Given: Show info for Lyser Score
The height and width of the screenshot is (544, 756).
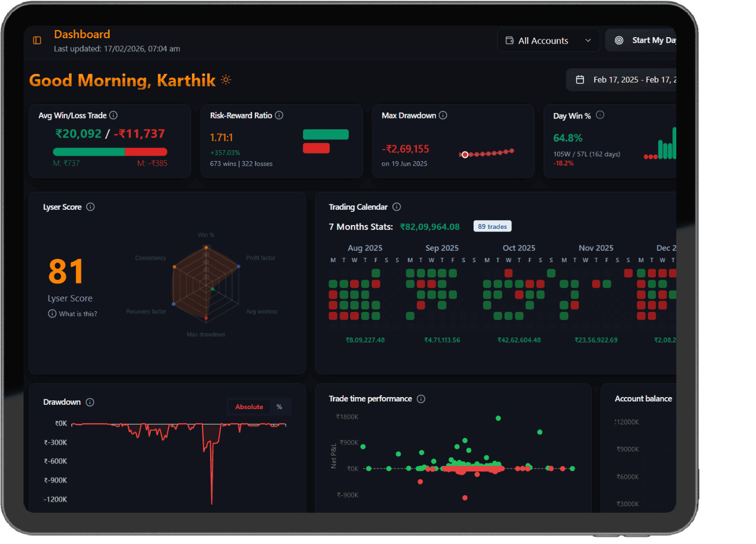Looking at the screenshot, I should [91, 207].
